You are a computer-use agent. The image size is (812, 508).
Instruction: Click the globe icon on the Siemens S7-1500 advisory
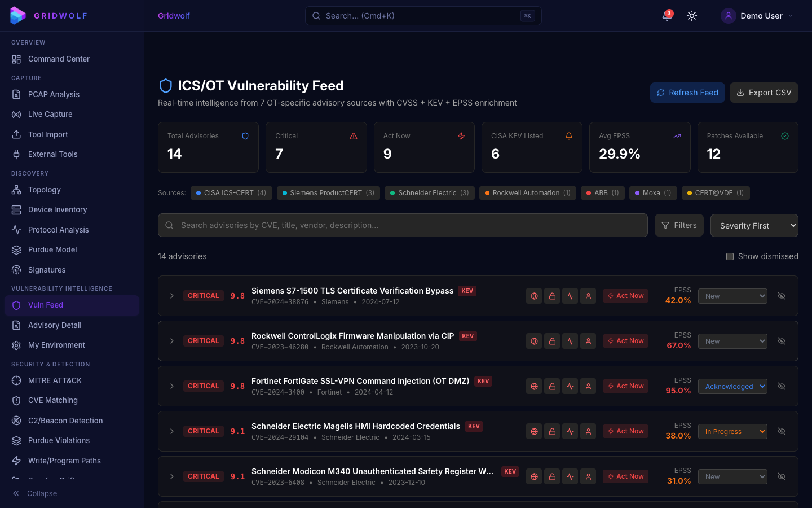(534, 295)
